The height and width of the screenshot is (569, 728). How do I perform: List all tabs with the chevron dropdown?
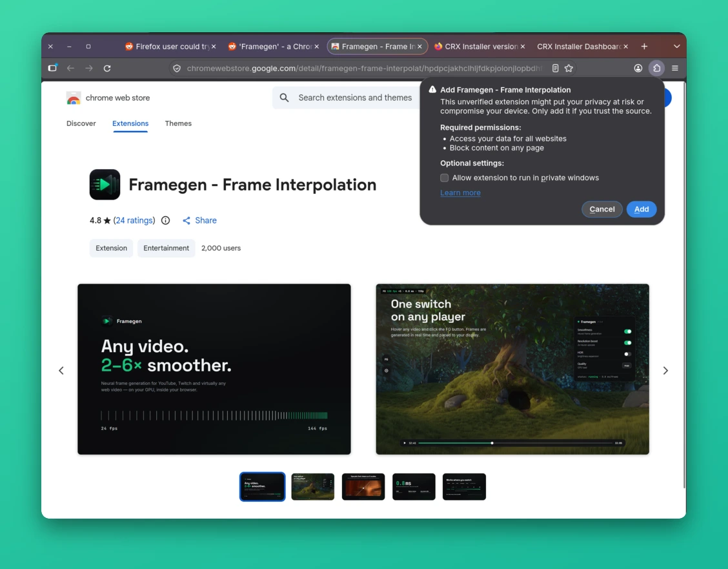coord(677,47)
